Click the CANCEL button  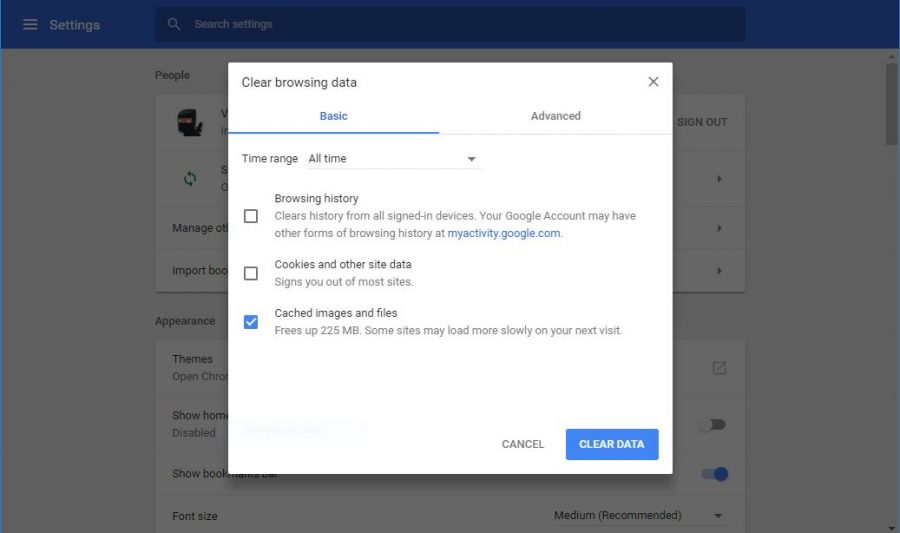(x=523, y=444)
